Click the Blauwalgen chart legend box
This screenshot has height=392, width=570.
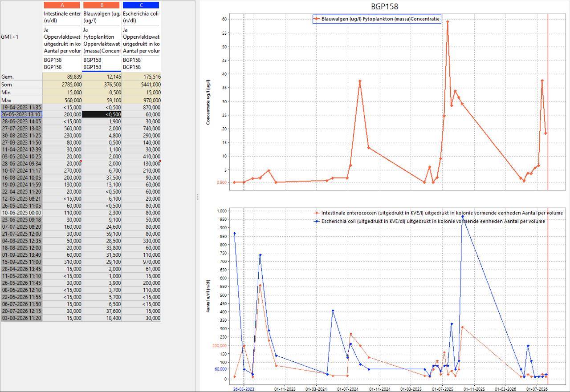point(377,19)
